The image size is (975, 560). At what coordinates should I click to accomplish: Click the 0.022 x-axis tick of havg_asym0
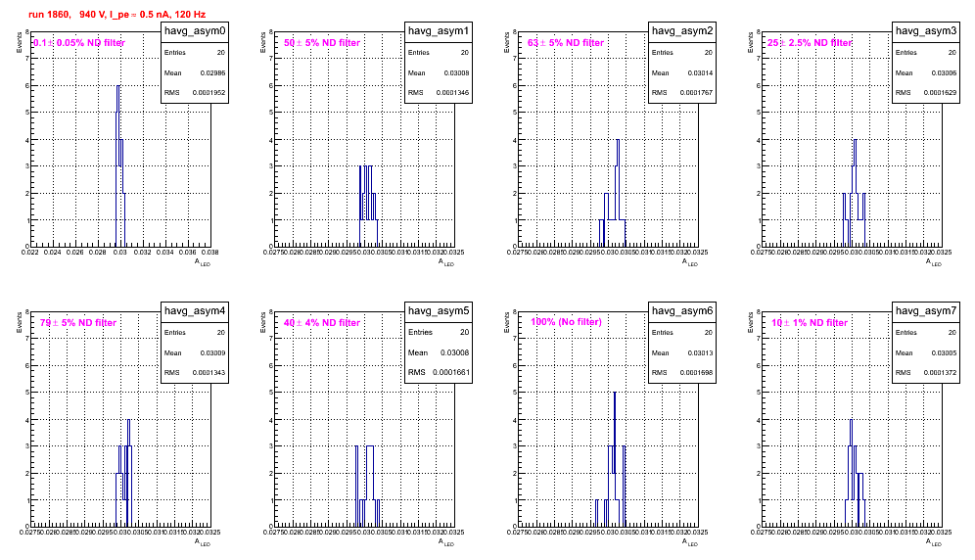pos(29,253)
